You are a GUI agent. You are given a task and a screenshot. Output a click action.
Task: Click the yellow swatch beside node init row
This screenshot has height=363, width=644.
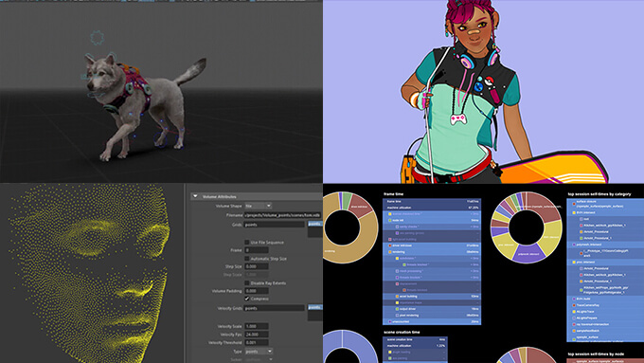pos(390,220)
